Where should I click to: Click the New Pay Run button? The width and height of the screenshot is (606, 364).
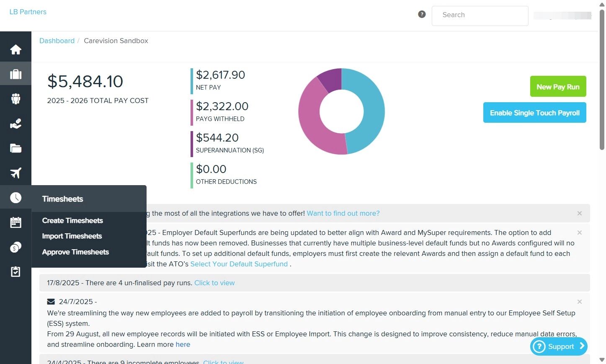(558, 87)
